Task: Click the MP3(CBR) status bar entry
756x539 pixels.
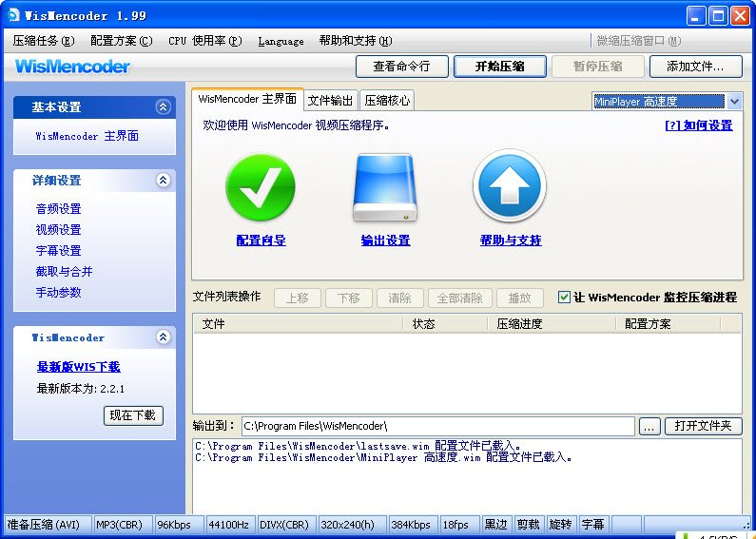Action: pyautogui.click(x=123, y=525)
